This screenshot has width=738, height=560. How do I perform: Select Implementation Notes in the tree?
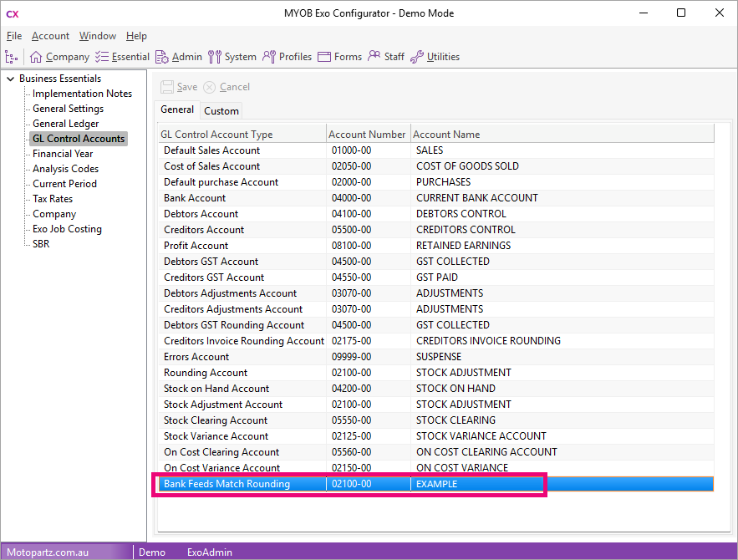[x=83, y=94]
